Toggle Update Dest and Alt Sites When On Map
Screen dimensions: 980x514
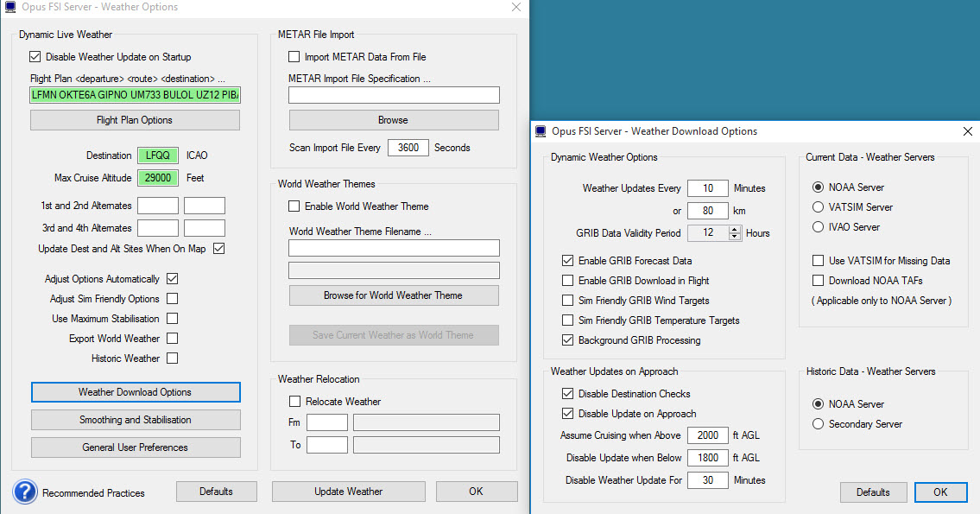click(218, 249)
